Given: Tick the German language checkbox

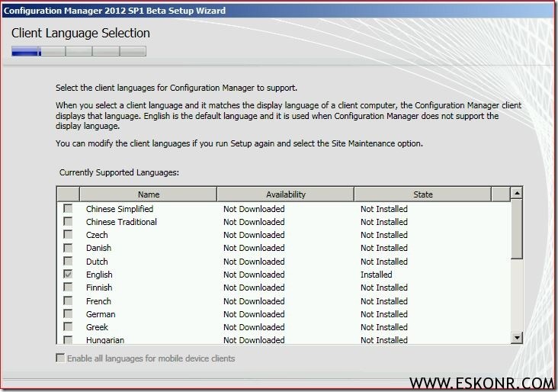Looking at the screenshot, I should pyautogui.click(x=68, y=313).
